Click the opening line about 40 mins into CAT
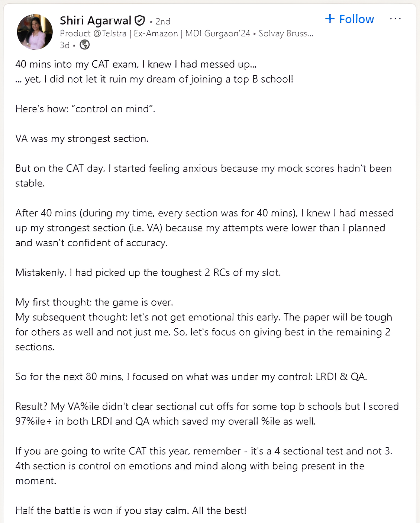 pyautogui.click(x=136, y=64)
